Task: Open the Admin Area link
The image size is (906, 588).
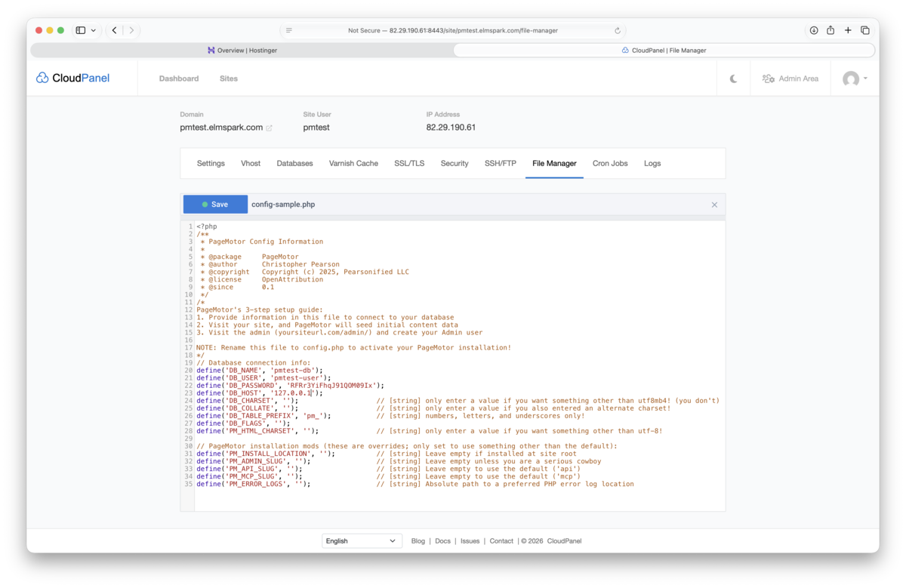Action: tap(790, 79)
